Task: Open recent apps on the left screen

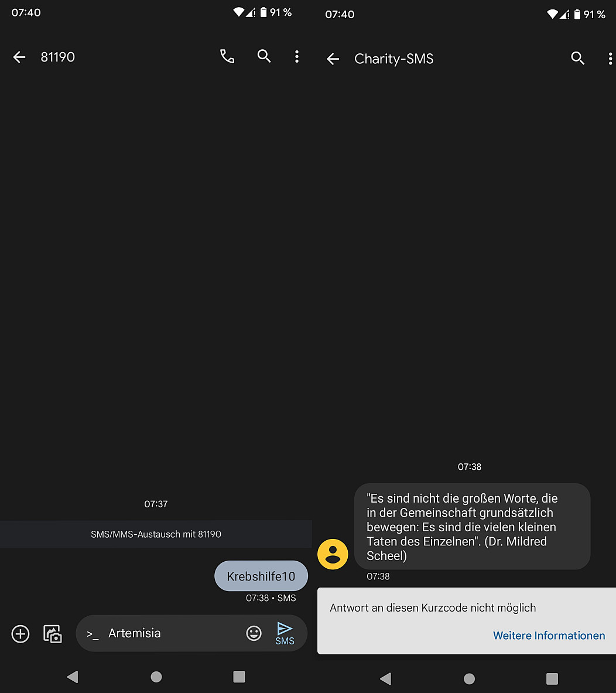Action: click(x=239, y=677)
